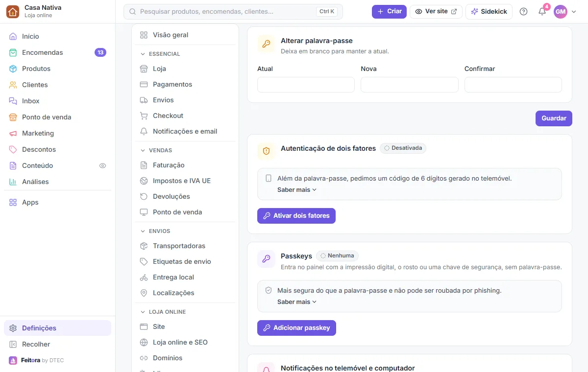
Task: Open the notifications bell icon
Action: [542, 11]
